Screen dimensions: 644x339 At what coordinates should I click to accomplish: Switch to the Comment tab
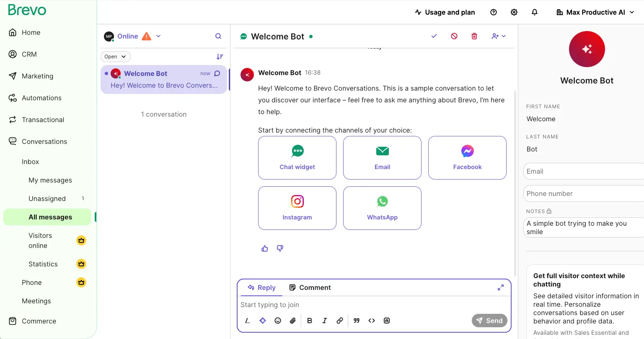[310, 287]
